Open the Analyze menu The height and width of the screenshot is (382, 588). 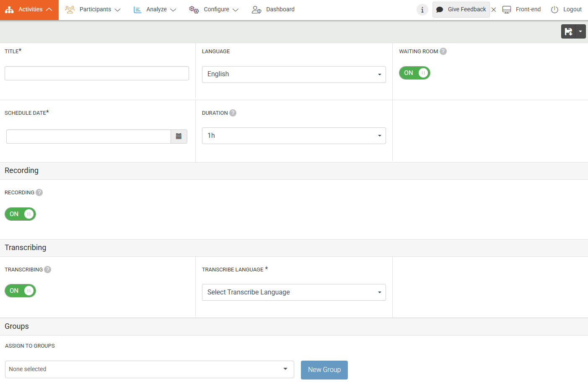click(x=155, y=10)
